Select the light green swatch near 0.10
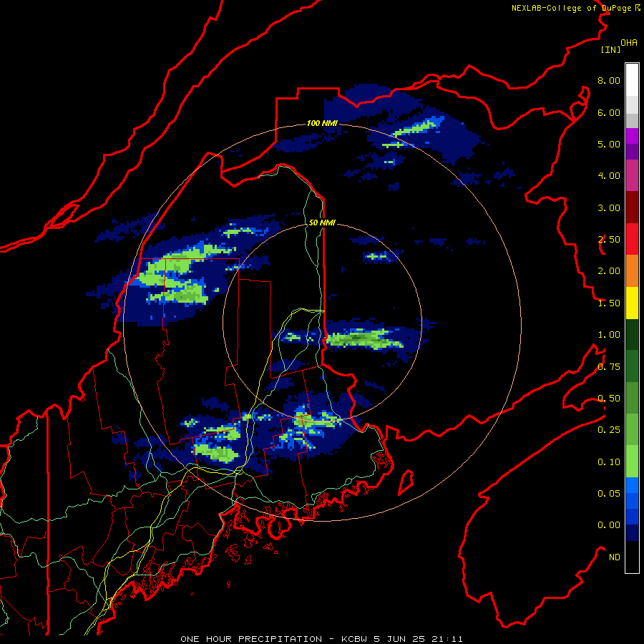644x644 pixels. (x=632, y=462)
